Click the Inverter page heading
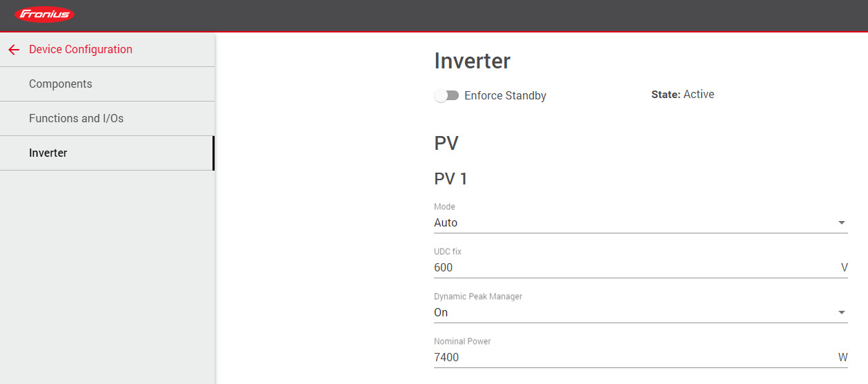The image size is (868, 384). click(x=472, y=61)
